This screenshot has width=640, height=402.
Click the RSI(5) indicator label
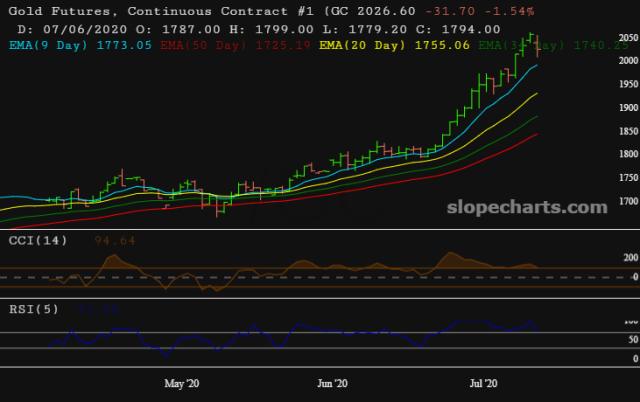(x=34, y=307)
